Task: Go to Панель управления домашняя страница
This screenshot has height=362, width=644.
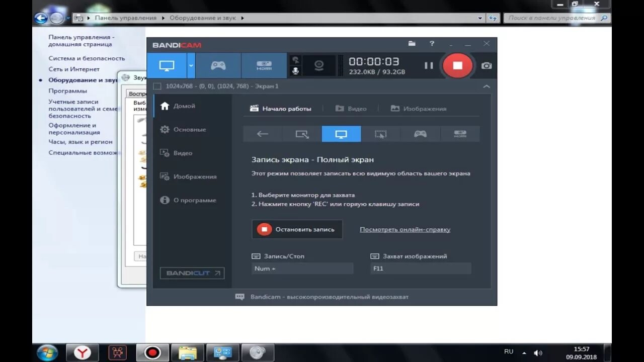Action: pyautogui.click(x=82, y=41)
